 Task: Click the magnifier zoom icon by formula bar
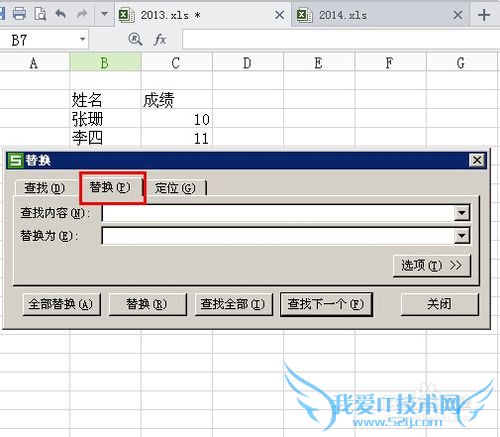point(135,40)
